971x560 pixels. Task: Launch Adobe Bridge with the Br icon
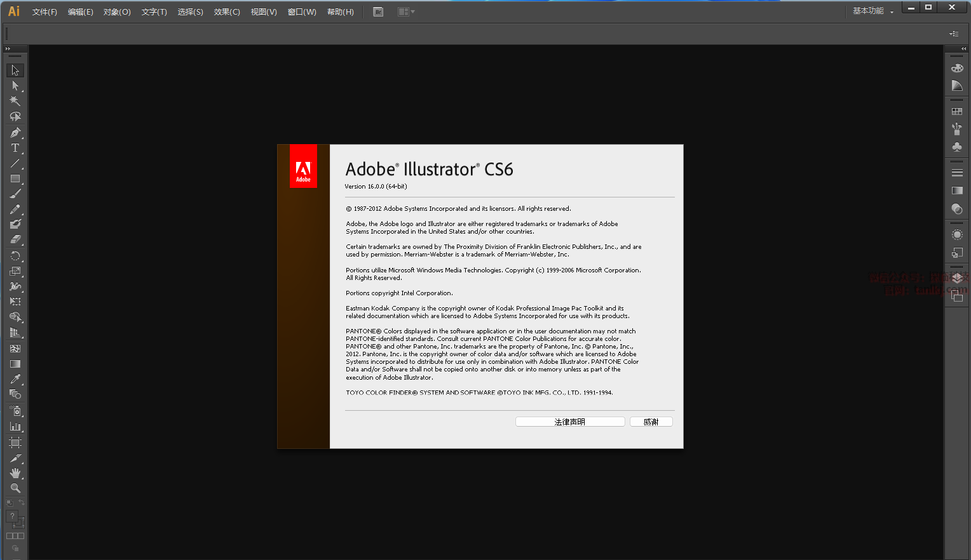click(378, 12)
